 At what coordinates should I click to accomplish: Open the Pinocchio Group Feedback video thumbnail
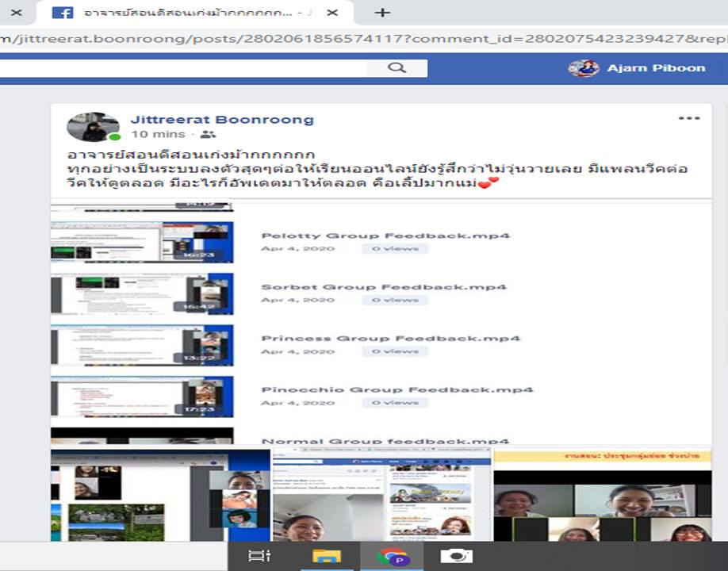(x=142, y=396)
